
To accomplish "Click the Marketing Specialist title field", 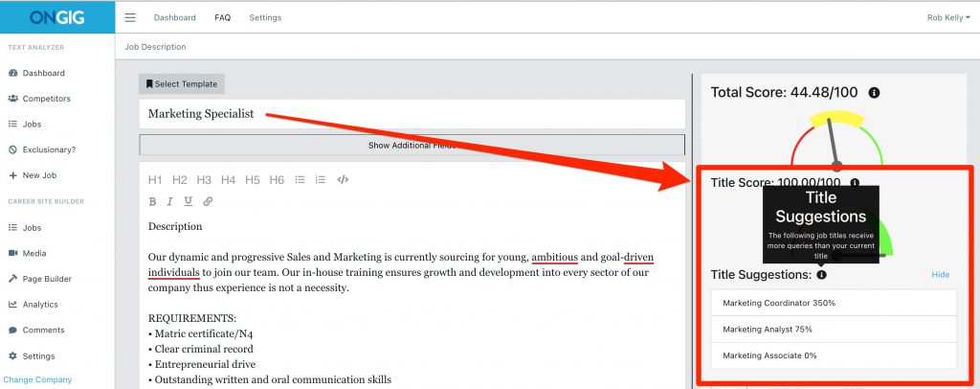I will pyautogui.click(x=412, y=114).
